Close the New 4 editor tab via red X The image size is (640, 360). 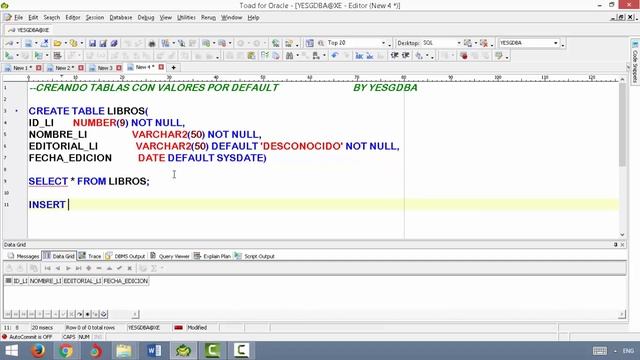pyautogui.click(x=161, y=67)
